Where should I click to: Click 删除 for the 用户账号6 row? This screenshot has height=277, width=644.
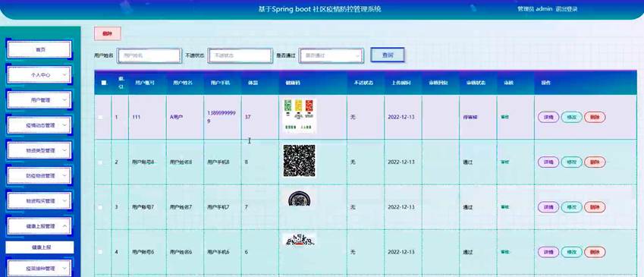595,252
